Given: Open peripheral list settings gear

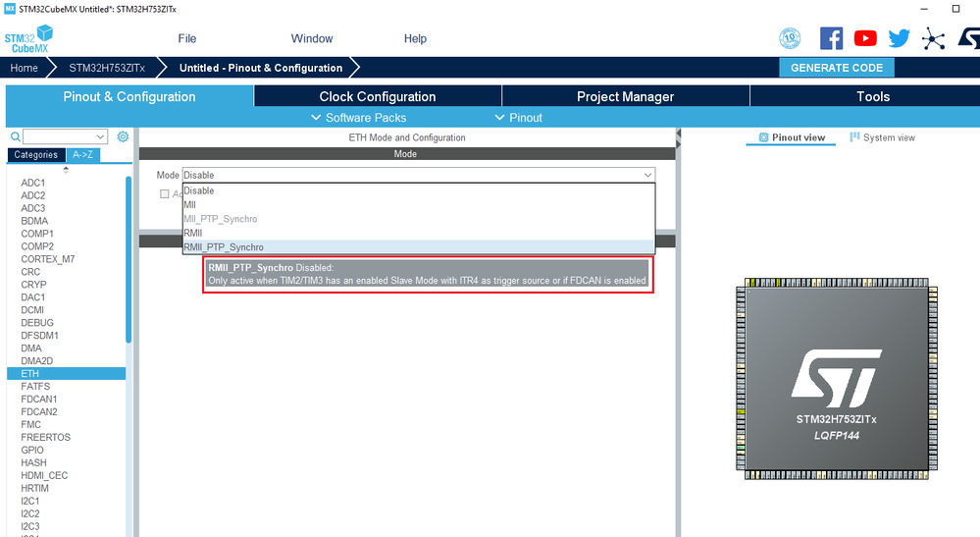Looking at the screenshot, I should tap(123, 136).
